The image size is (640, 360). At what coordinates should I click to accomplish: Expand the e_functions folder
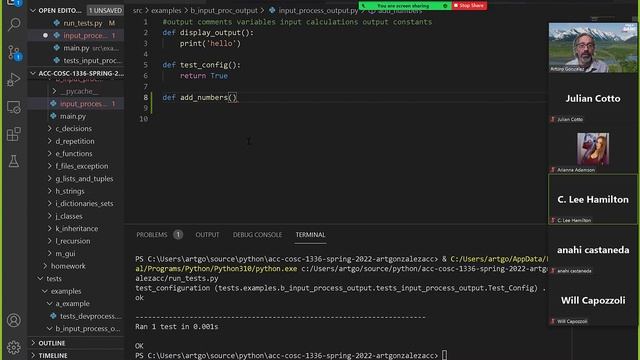[x=50, y=153]
